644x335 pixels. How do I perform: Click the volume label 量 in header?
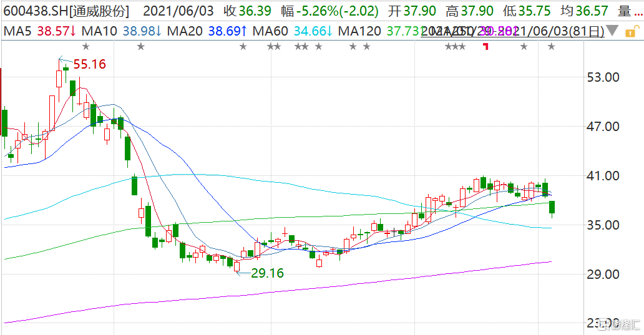click(x=625, y=11)
